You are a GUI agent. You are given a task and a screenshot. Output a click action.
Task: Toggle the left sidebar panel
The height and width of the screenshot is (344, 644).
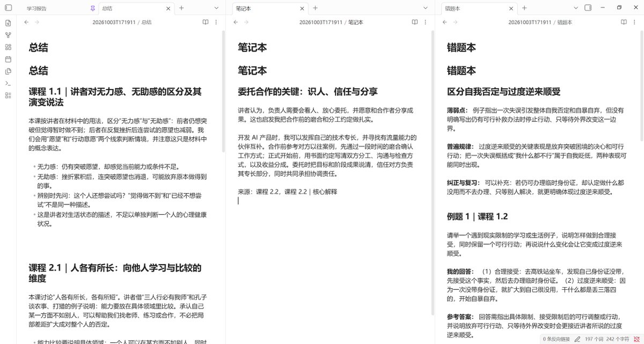8,8
